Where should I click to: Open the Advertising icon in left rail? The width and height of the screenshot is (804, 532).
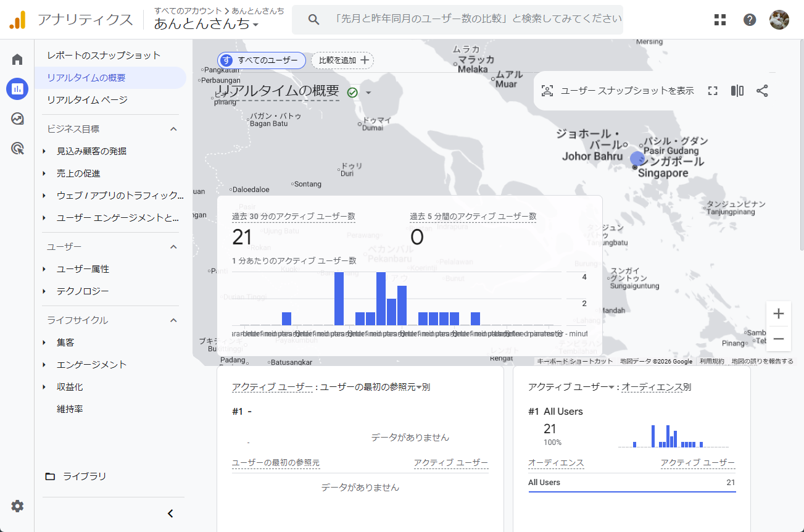pyautogui.click(x=17, y=148)
